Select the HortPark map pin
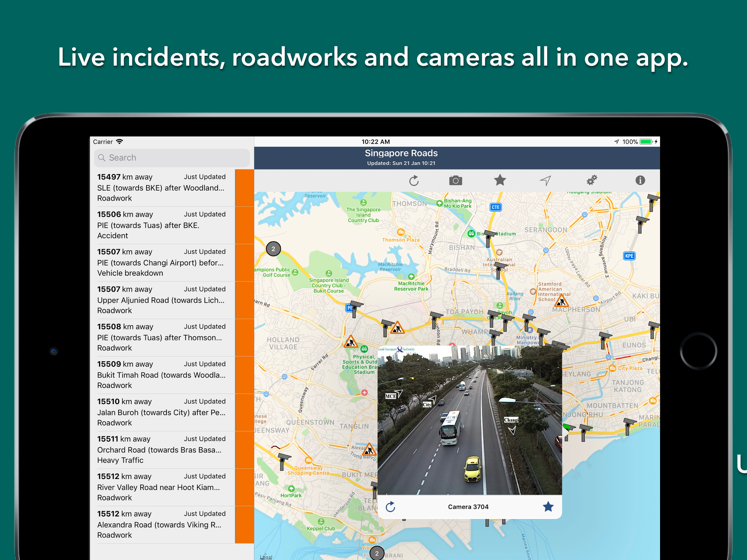Image resolution: width=747 pixels, height=560 pixels. [291, 488]
